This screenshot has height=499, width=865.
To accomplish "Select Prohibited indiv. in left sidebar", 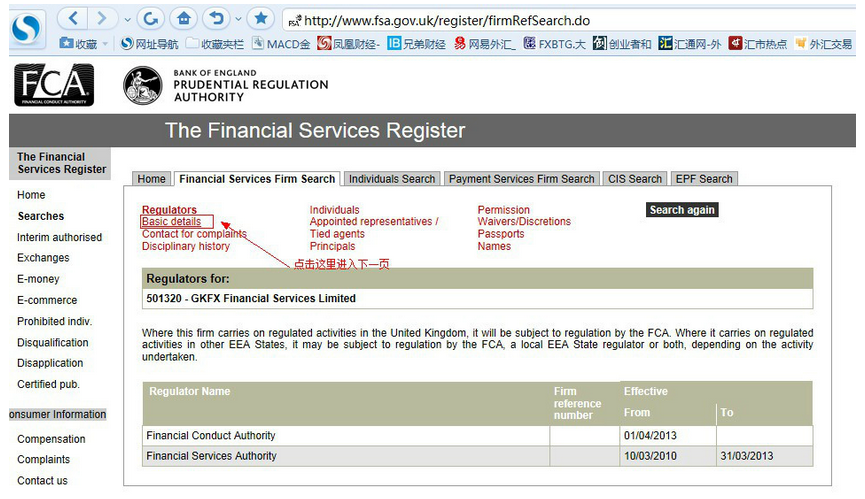I will [x=54, y=321].
